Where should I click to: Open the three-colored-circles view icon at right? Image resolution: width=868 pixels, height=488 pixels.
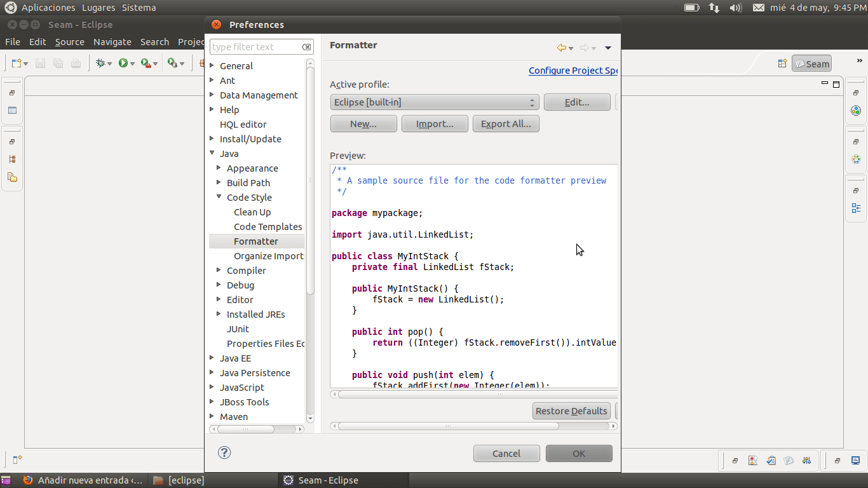856,111
